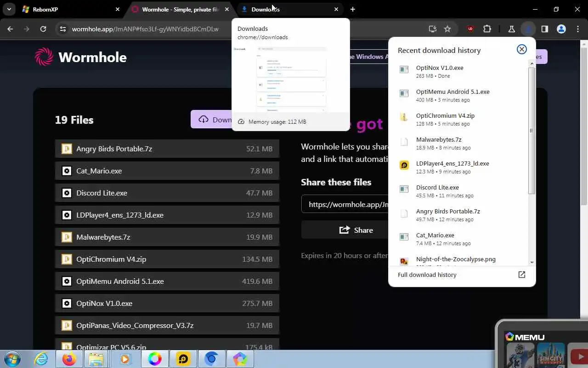Close the RebornXP tab
Screen dimensions: 588x368
[x=118, y=9]
